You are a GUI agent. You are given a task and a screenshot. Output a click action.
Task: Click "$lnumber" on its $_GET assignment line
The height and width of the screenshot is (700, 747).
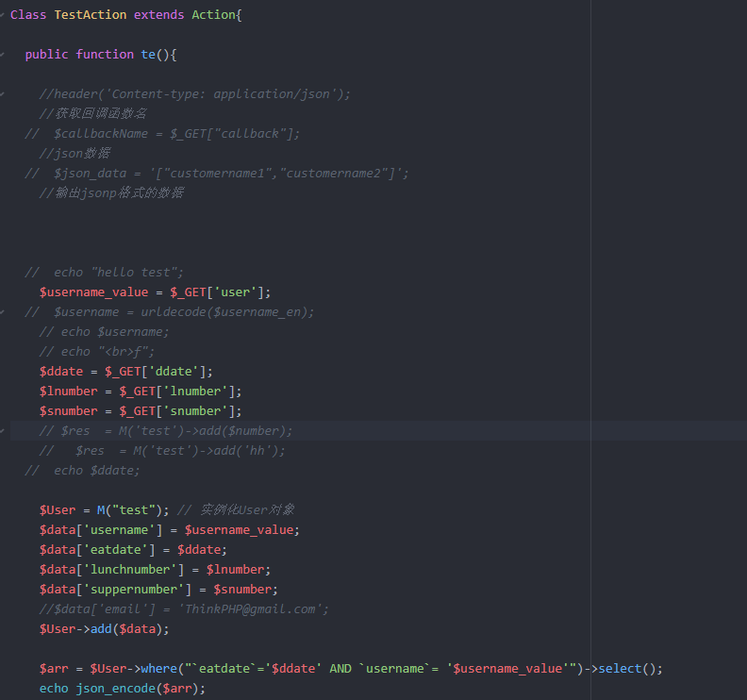pos(69,392)
